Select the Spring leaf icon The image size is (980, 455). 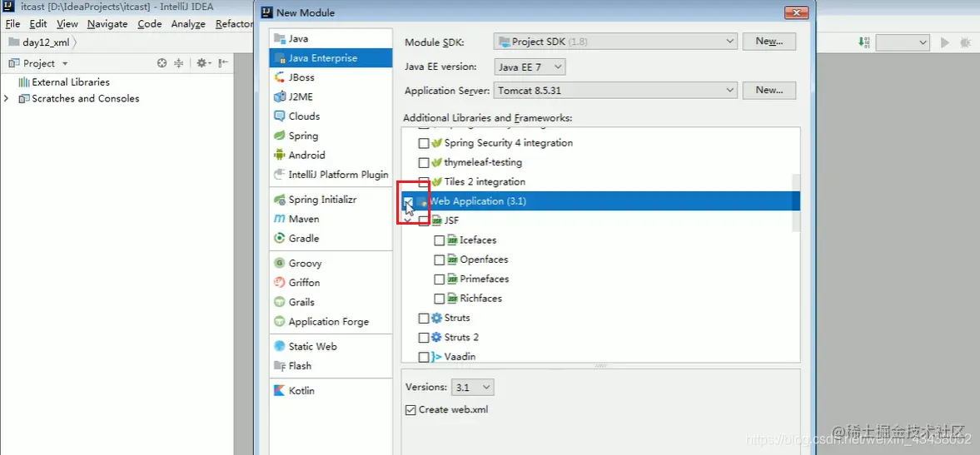280,136
